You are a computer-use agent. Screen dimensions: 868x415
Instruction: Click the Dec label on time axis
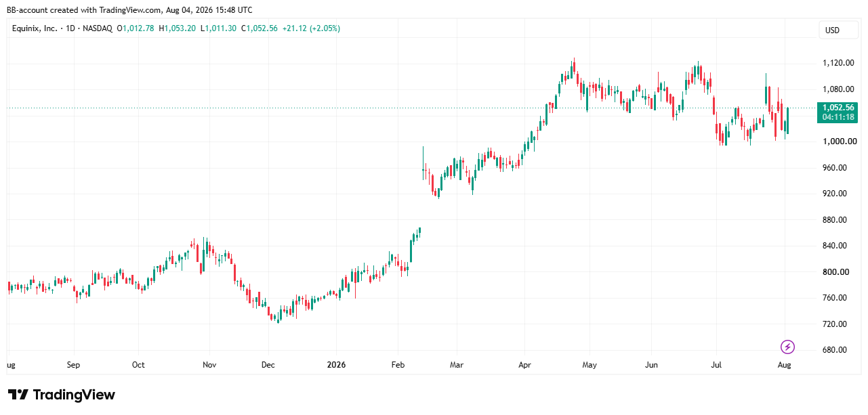268,365
